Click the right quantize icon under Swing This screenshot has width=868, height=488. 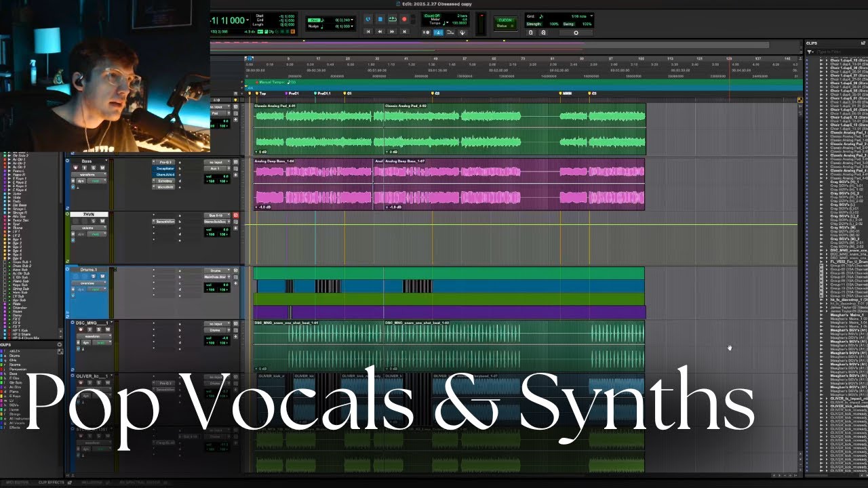(x=543, y=32)
